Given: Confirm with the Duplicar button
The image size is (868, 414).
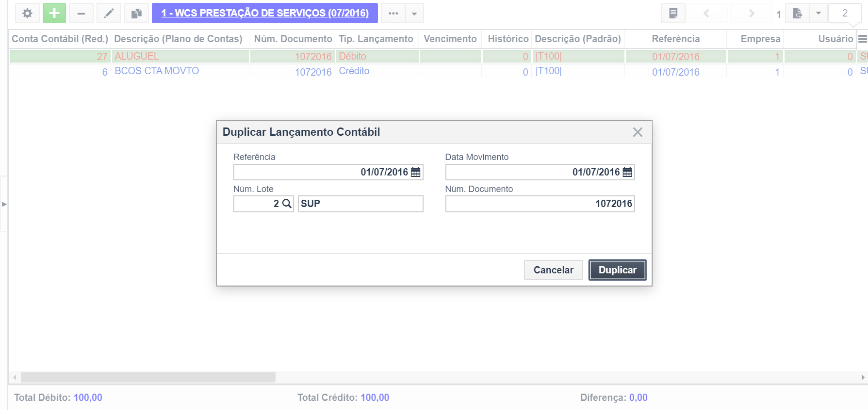Looking at the screenshot, I should (x=618, y=270).
